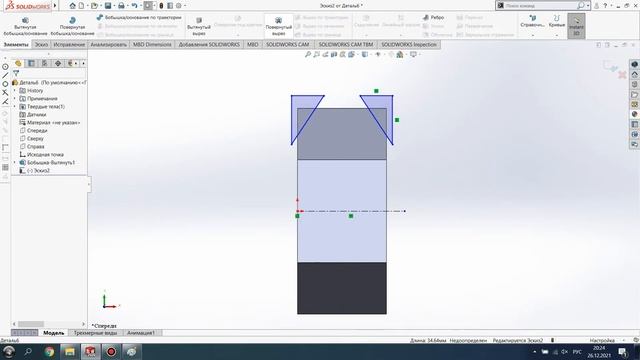
Task: Open Справочная геометрия reference geometry tool
Action: click(x=533, y=21)
